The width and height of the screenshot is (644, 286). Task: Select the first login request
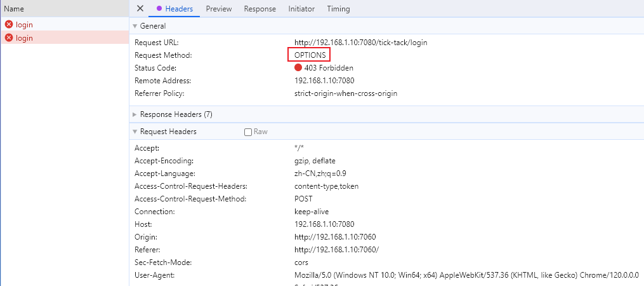tap(25, 25)
